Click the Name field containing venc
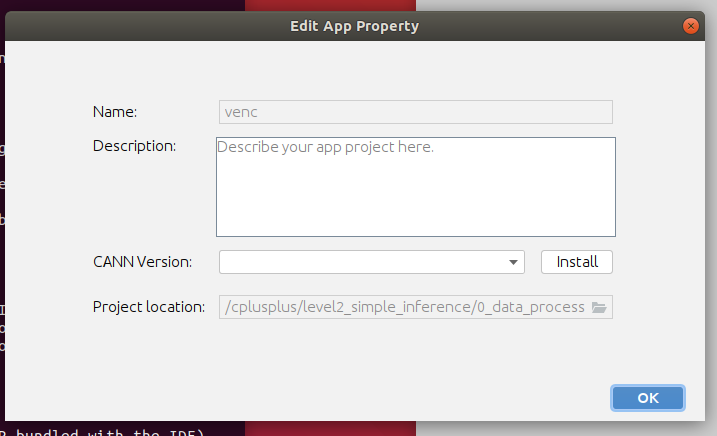This screenshot has width=717, height=436. click(415, 112)
